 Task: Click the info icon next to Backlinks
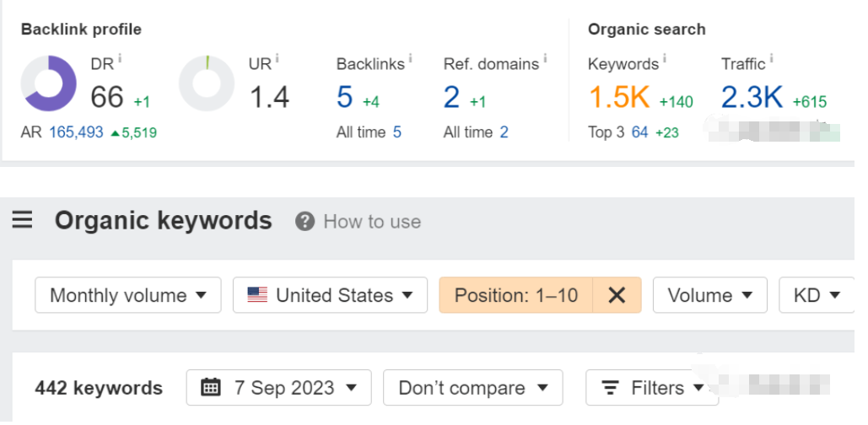point(410,57)
